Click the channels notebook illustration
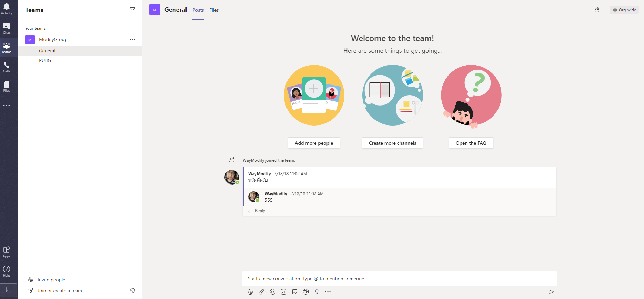The width and height of the screenshot is (644, 299). (x=393, y=95)
